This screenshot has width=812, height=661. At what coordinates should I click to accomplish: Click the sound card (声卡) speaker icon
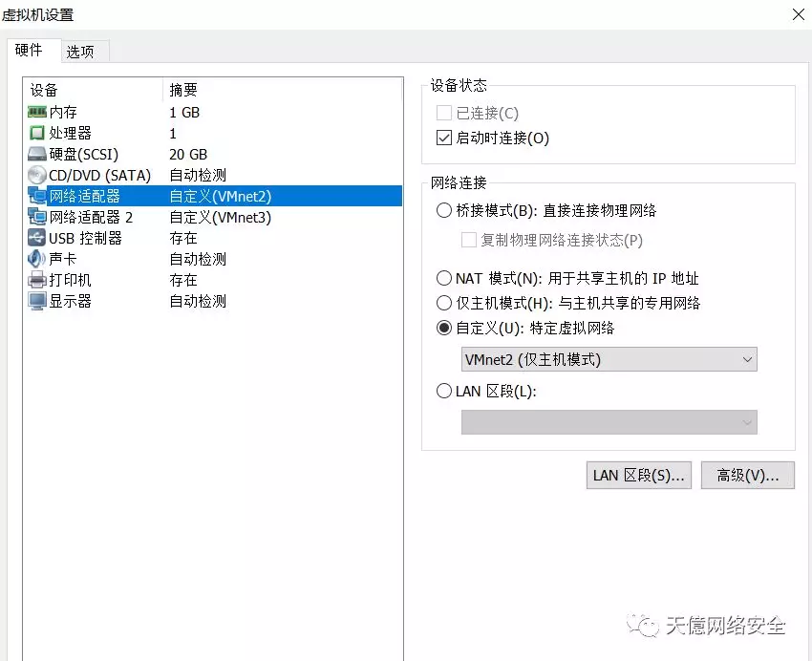point(36,259)
